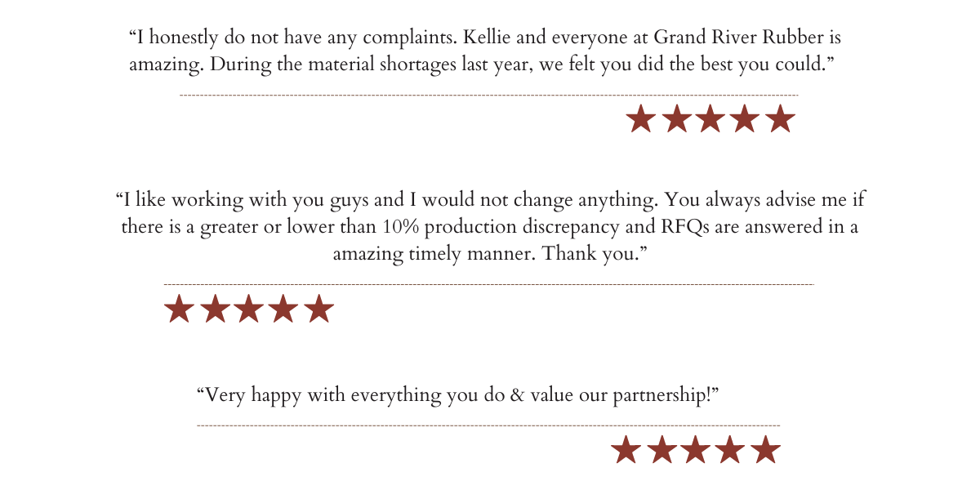Viewport: 980px width, 490px height.
Task: Click the third star under the Kellie testimonial
Action: pyautogui.click(x=710, y=119)
